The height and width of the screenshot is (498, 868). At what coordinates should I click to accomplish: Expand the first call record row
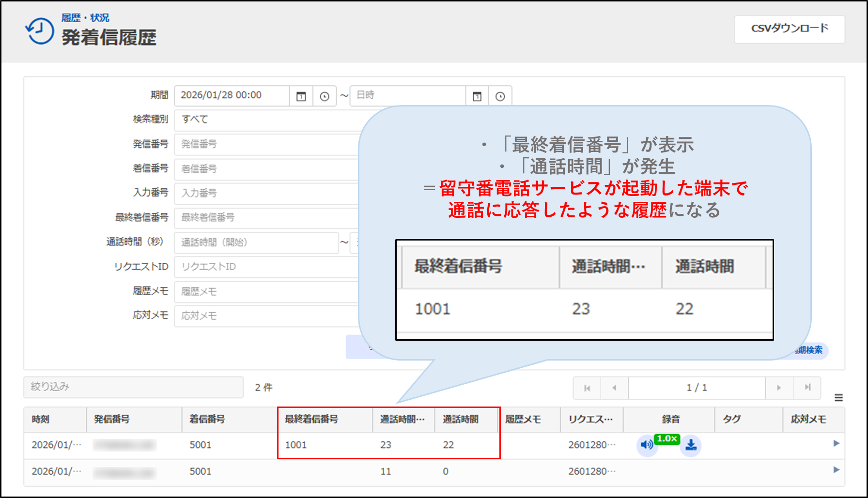(836, 443)
